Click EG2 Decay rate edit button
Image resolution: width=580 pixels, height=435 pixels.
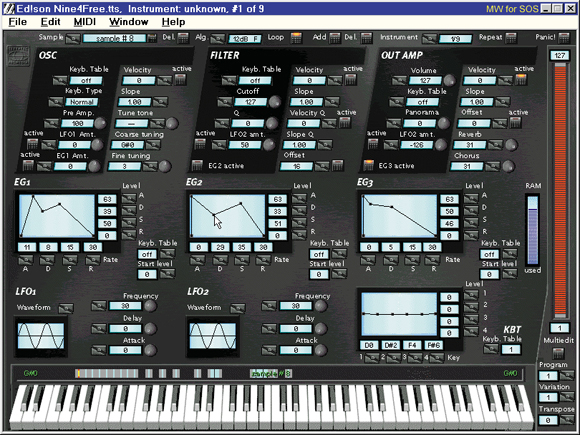pyautogui.click(x=219, y=260)
